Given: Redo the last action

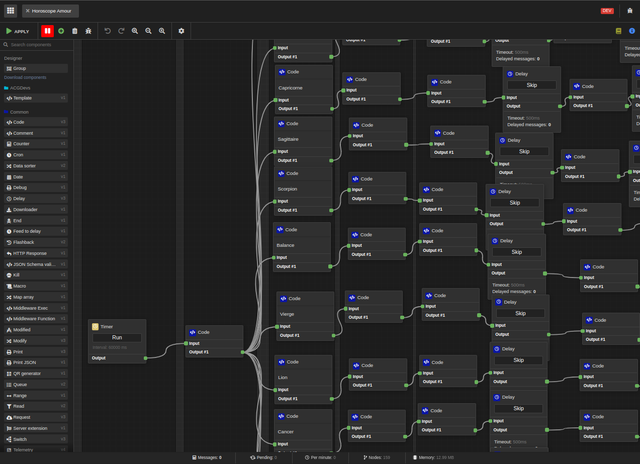Looking at the screenshot, I should click(121, 31).
